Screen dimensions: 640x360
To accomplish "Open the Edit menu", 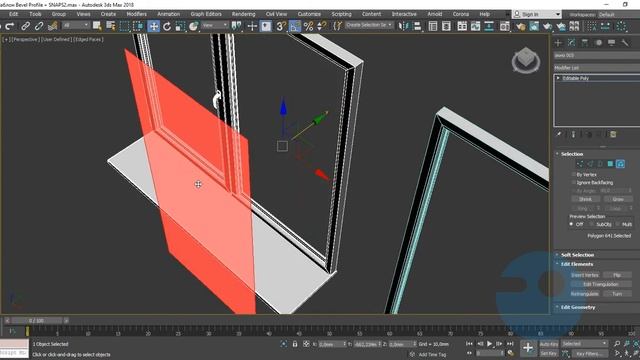I will pyautogui.click(x=13, y=14).
